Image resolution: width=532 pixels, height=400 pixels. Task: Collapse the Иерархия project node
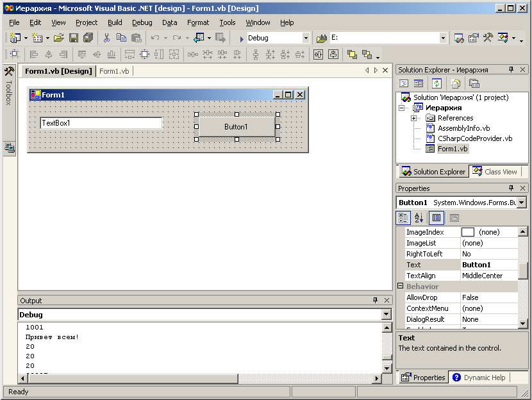tap(402, 108)
